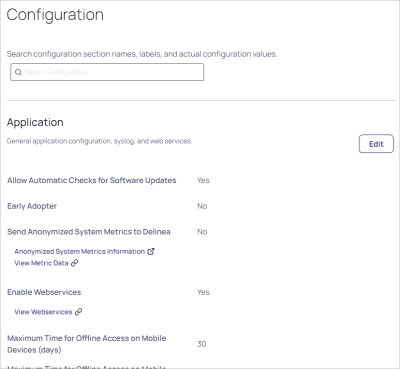Click the external link icon beside Anonymized System Metrics Information

click(151, 251)
